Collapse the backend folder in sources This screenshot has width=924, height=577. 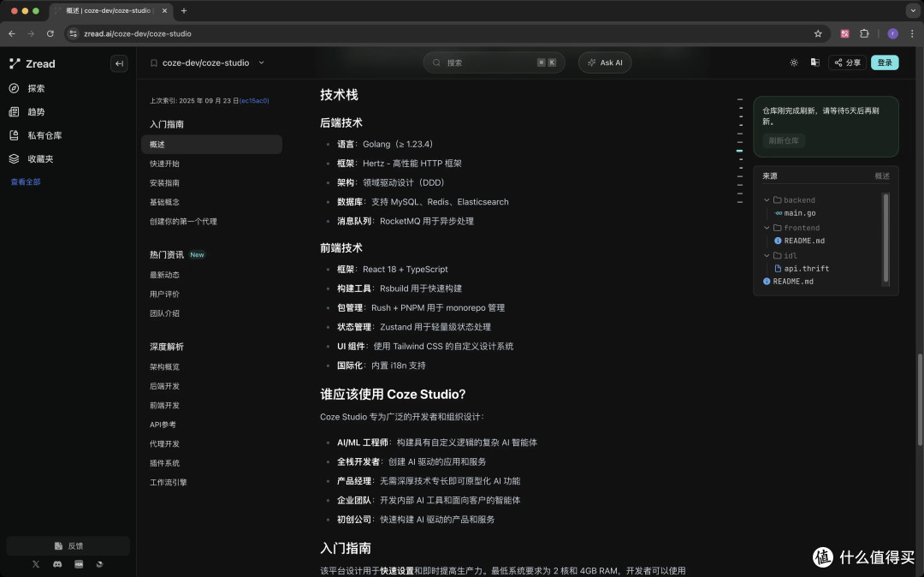point(767,200)
